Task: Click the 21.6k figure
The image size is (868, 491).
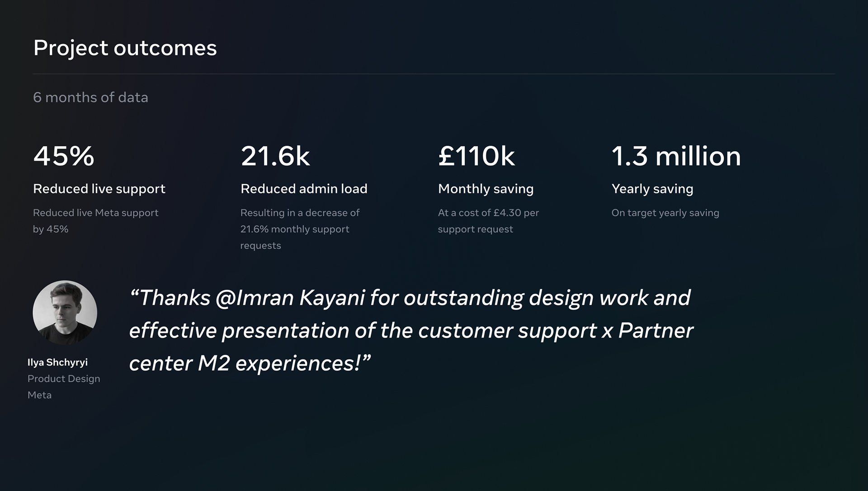Action: click(x=275, y=156)
